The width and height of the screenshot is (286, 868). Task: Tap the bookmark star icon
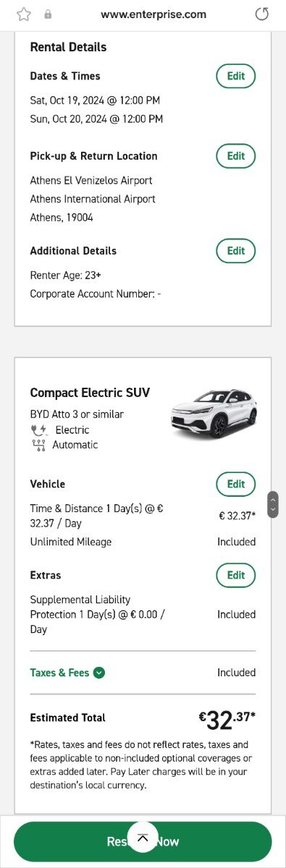[x=24, y=14]
